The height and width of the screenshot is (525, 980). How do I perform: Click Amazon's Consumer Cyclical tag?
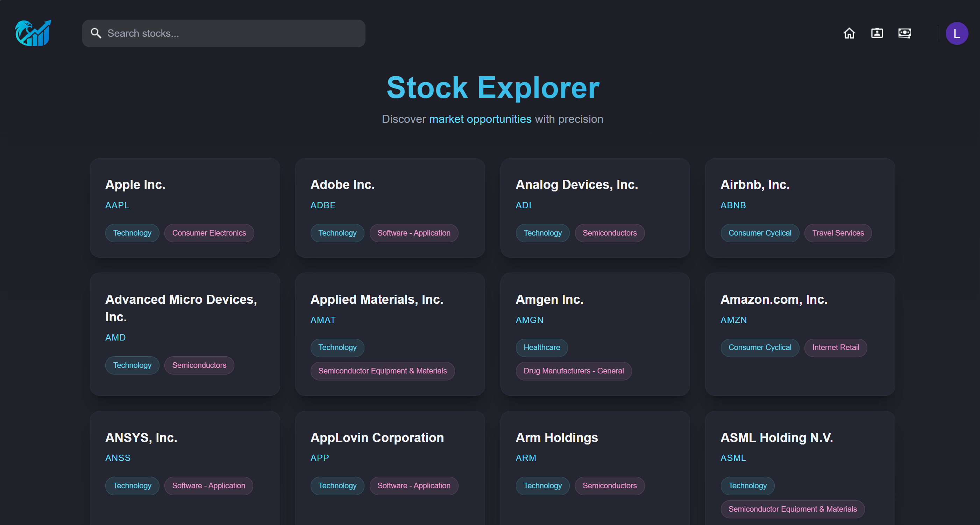(x=760, y=348)
